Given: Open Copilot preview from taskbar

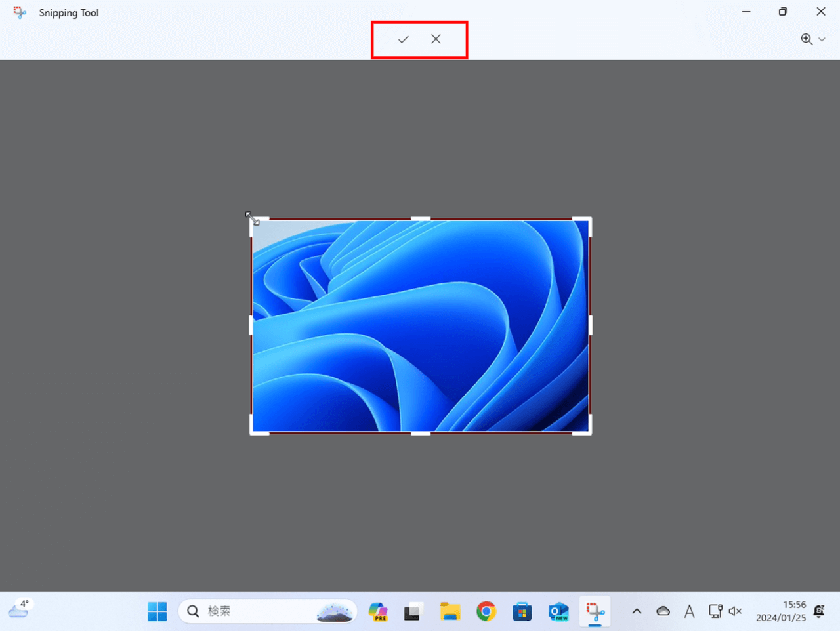Looking at the screenshot, I should 378,611.
